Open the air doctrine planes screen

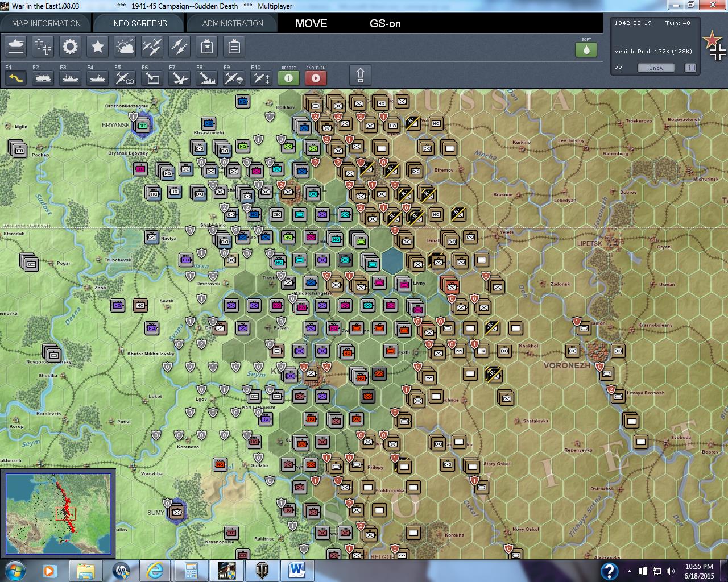(152, 47)
